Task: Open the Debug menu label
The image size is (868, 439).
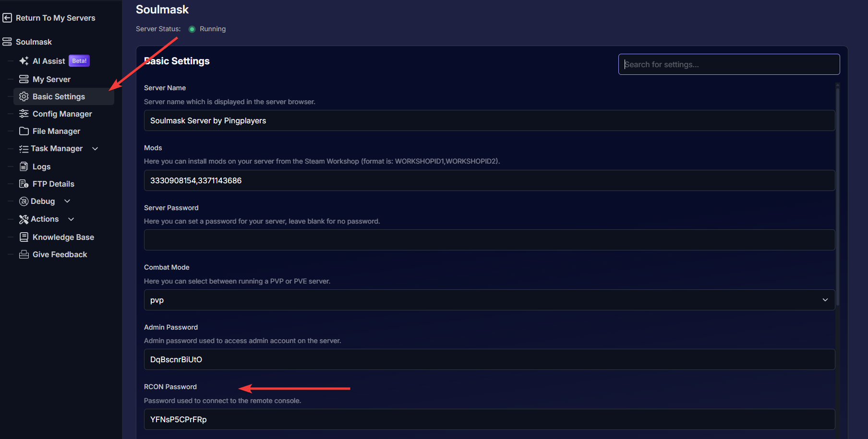Action: click(x=43, y=201)
